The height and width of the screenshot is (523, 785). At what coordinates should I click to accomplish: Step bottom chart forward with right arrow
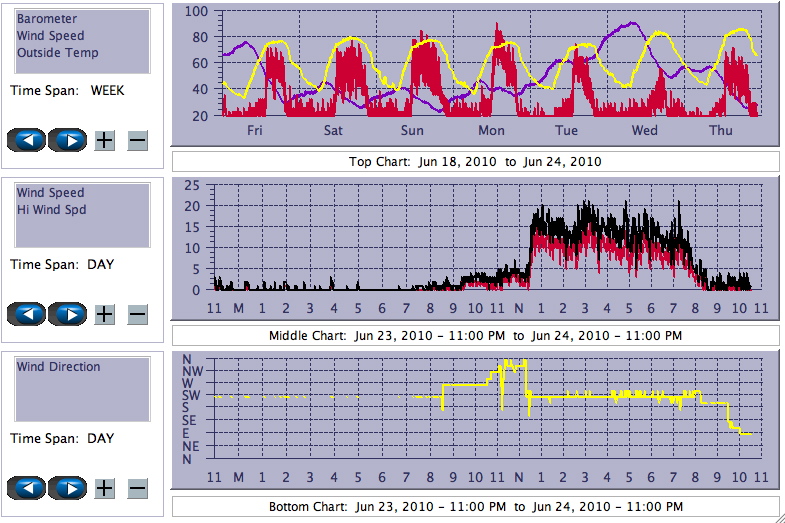68,488
